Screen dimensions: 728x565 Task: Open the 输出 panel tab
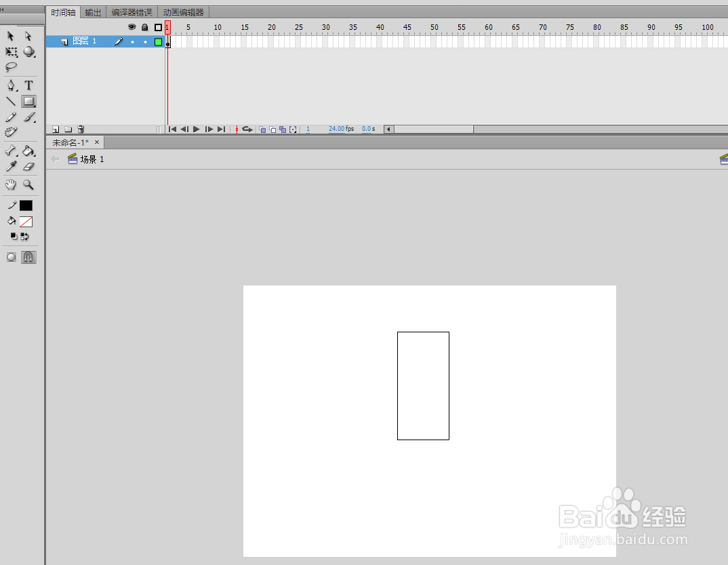(x=92, y=12)
